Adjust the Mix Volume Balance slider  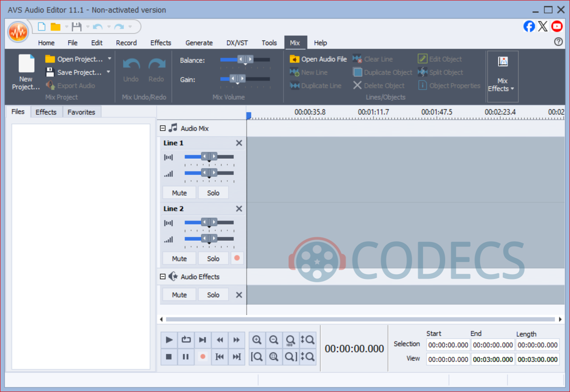[x=245, y=60]
